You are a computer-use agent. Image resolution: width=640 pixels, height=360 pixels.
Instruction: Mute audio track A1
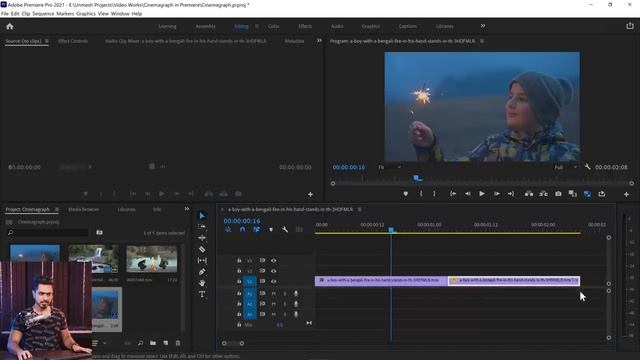point(273,293)
